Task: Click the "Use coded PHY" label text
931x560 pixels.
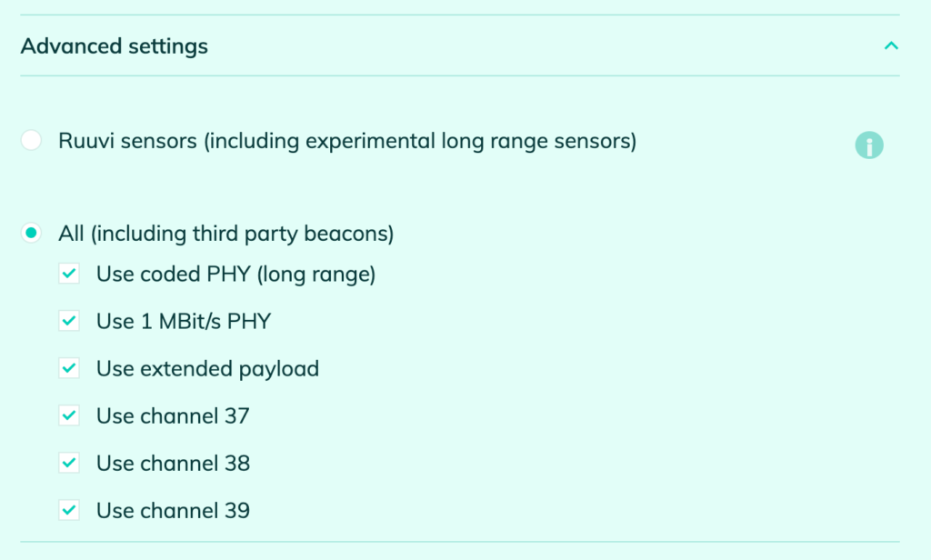Action: [x=235, y=274]
